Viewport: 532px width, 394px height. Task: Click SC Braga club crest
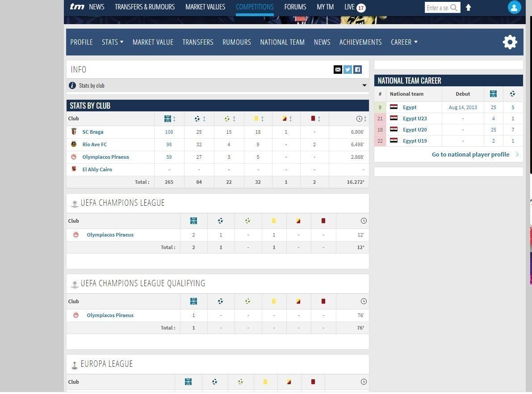point(74,131)
